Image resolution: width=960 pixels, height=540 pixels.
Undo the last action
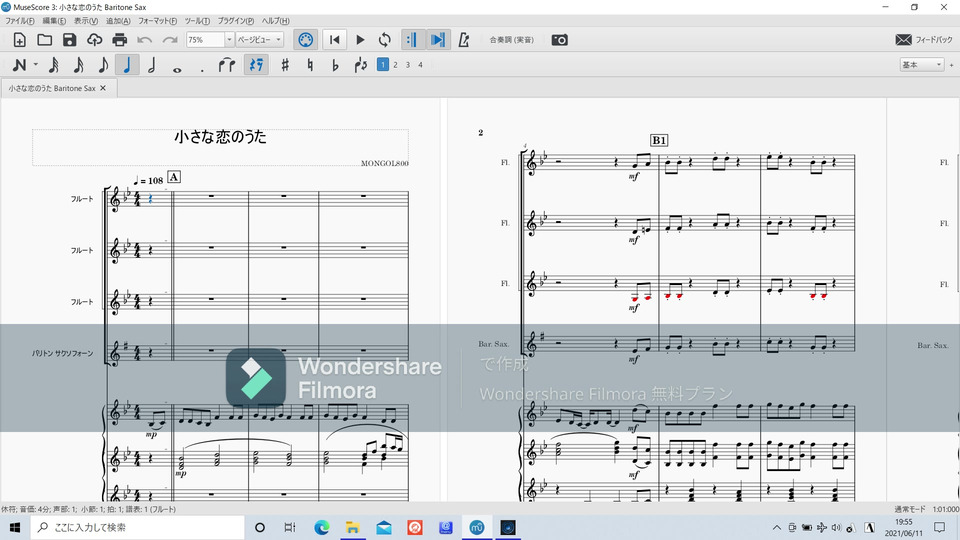(144, 40)
